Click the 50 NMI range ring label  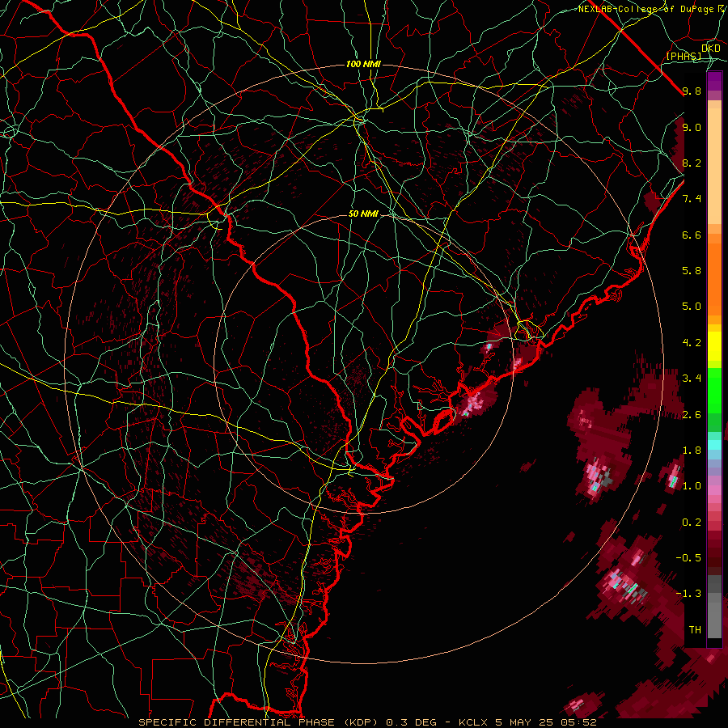[363, 214]
